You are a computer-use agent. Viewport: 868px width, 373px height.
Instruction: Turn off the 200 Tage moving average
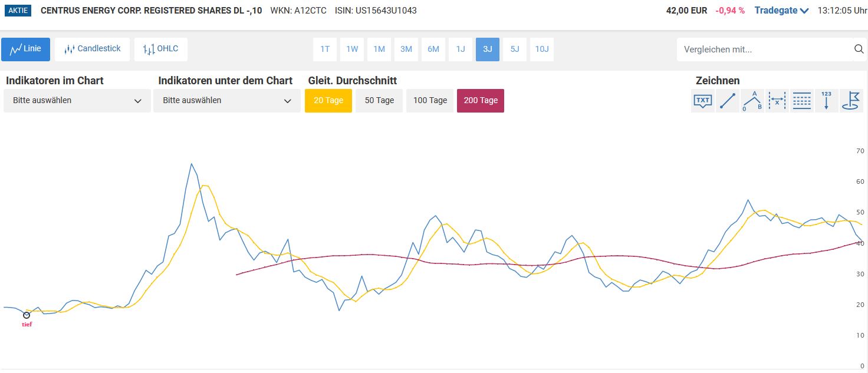(x=480, y=101)
